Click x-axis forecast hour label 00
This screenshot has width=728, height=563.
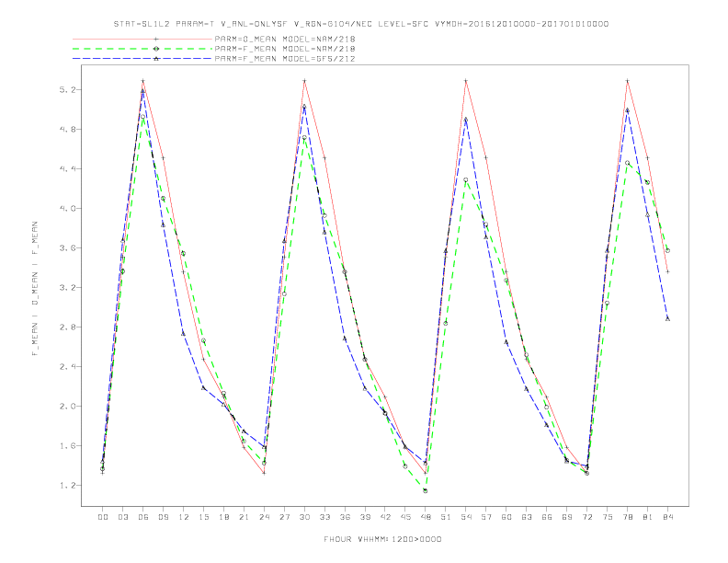[103, 517]
